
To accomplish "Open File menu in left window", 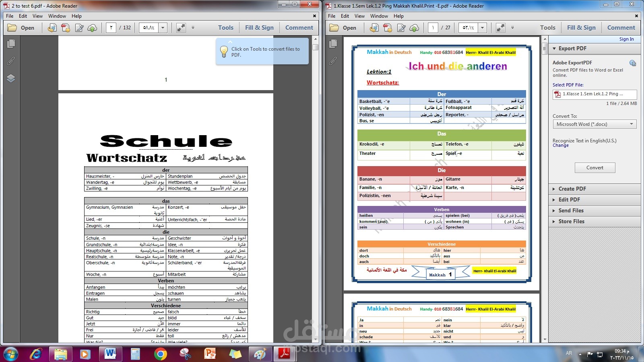I will coord(10,16).
